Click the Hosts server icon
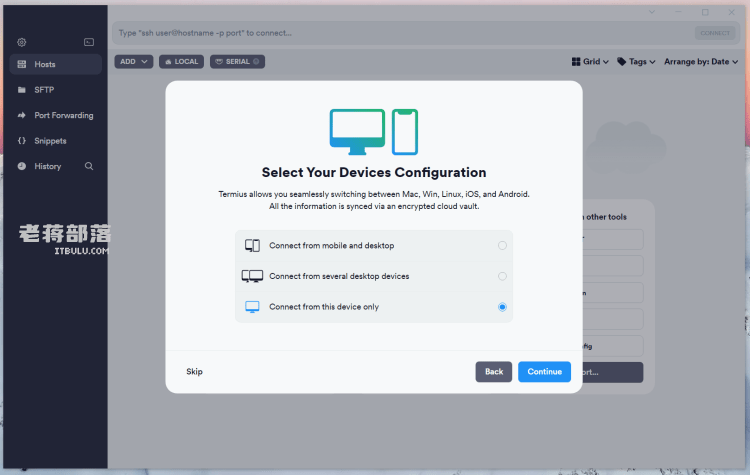 [x=22, y=64]
